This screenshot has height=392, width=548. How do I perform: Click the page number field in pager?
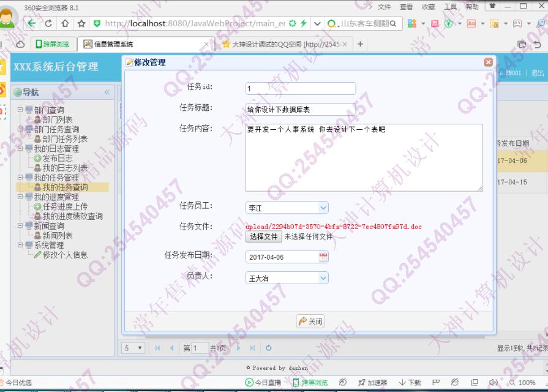[x=200, y=348]
